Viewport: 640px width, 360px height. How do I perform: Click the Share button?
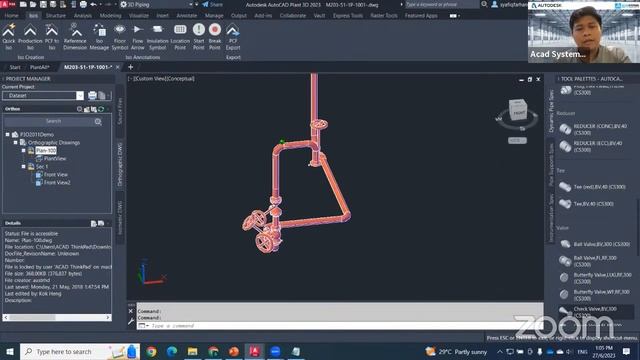[x=212, y=4]
